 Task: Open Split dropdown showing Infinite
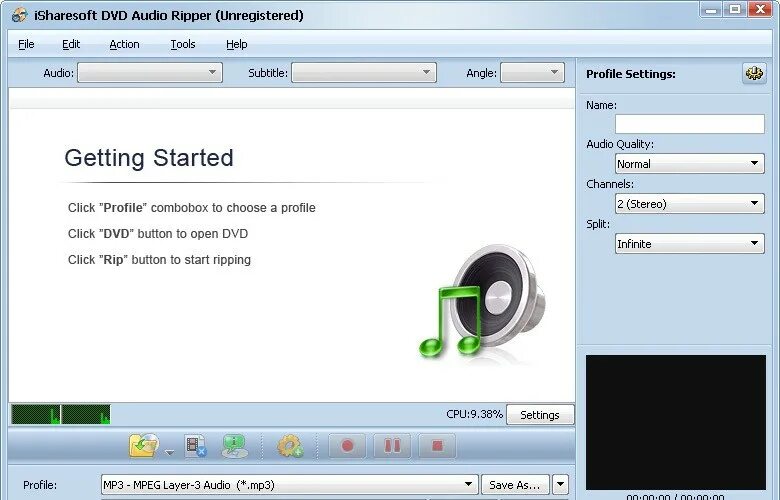[x=689, y=244]
